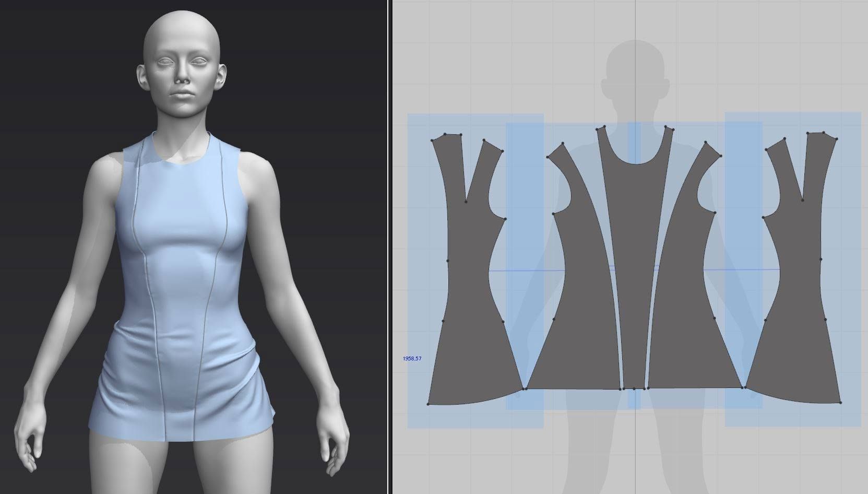Select the bottom-right hem corner point of far-right pattern
868x494 pixels.
841,403
